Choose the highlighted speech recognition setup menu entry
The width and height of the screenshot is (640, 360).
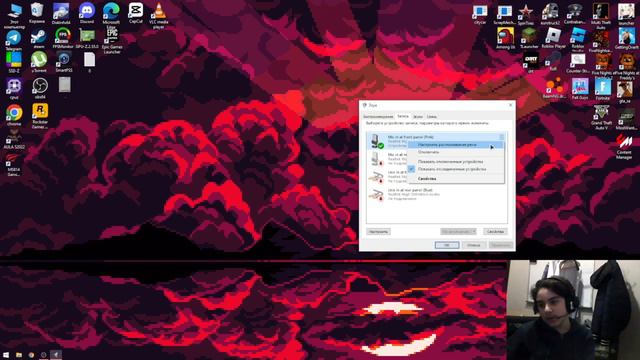pos(456,144)
